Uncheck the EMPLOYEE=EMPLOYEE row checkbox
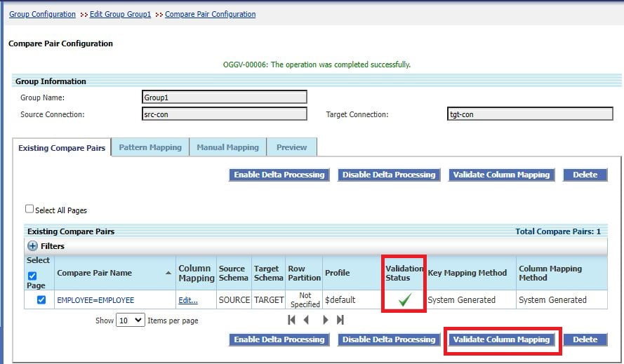The height and width of the screenshot is (364, 624). click(41, 299)
